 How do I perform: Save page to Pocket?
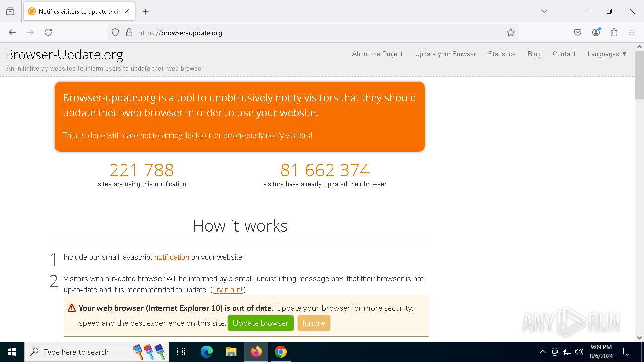(578, 32)
